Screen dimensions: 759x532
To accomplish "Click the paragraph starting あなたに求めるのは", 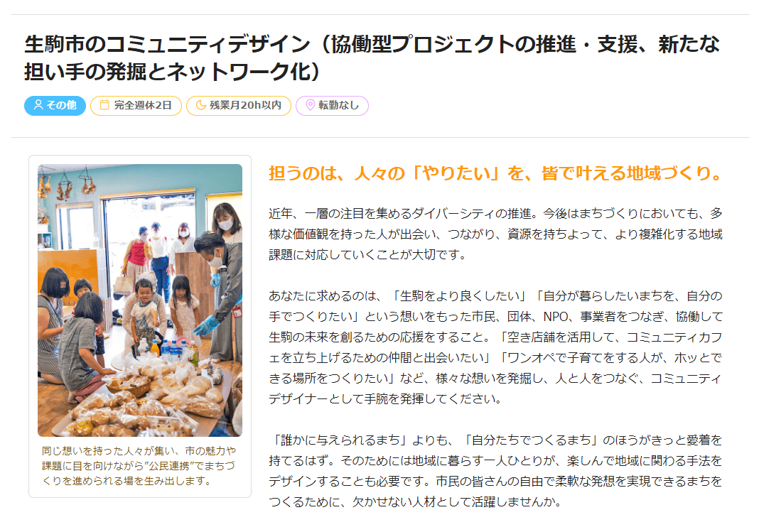I will tap(495, 347).
